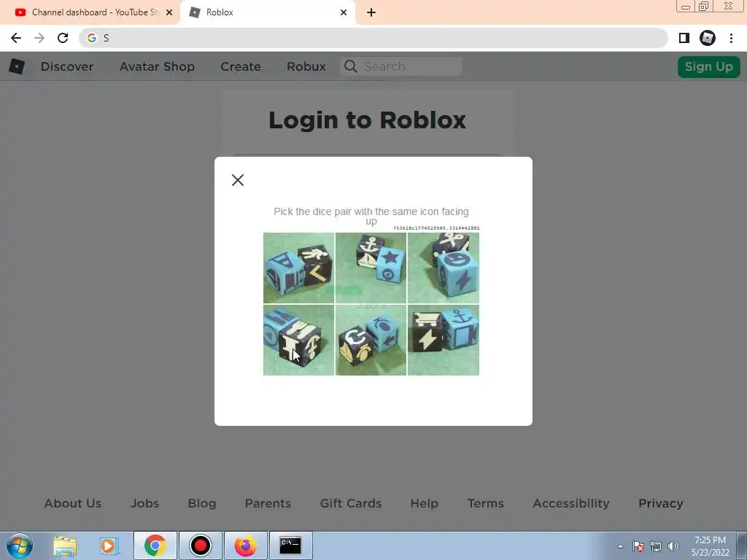Open Windows Media Player from the taskbar

click(108, 545)
